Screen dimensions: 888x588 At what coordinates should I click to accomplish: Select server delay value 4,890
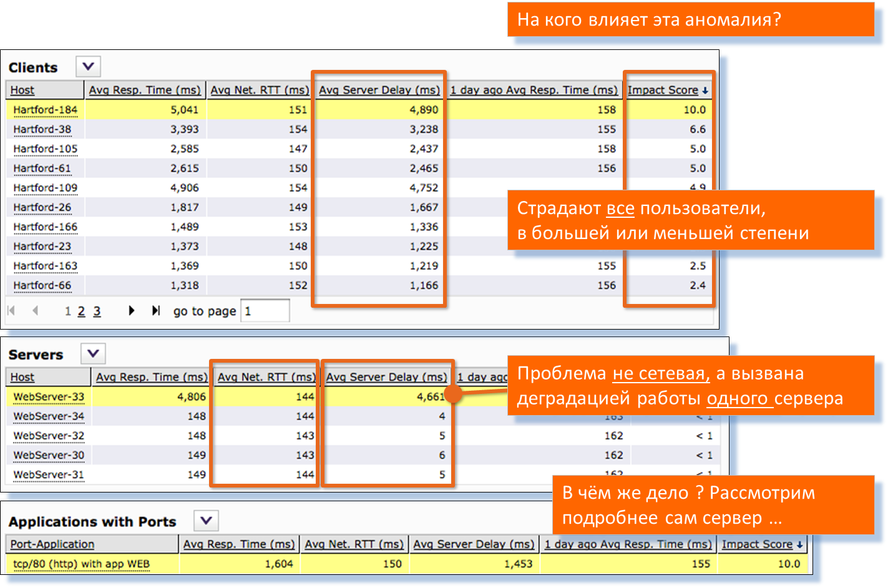click(424, 110)
